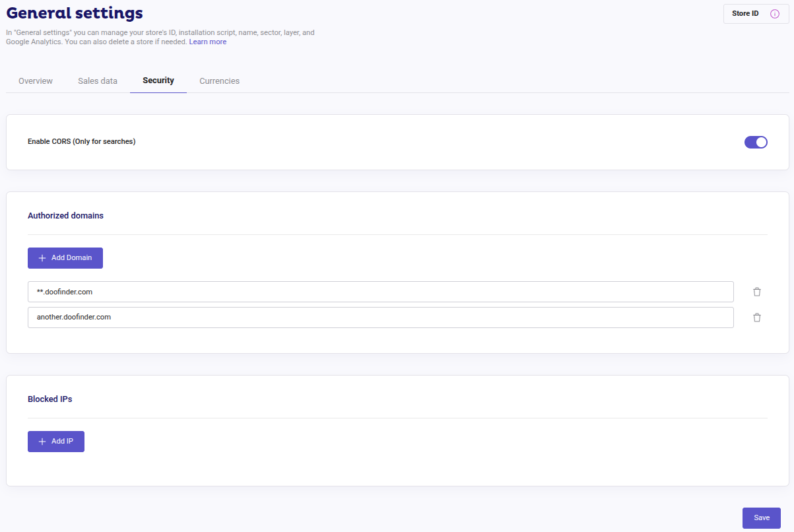Add a new authorized domain

[65, 257]
